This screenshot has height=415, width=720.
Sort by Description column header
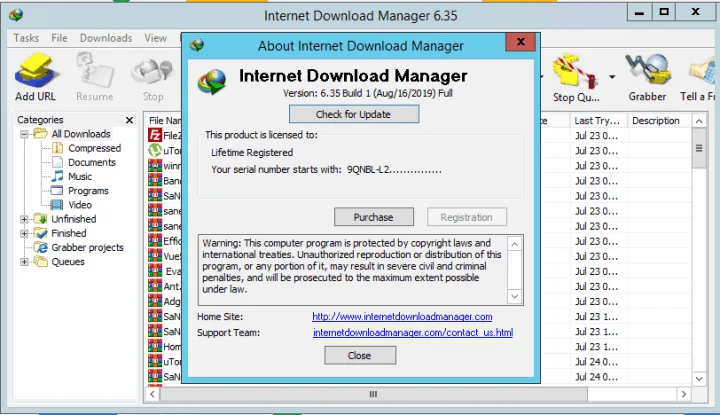tap(659, 121)
